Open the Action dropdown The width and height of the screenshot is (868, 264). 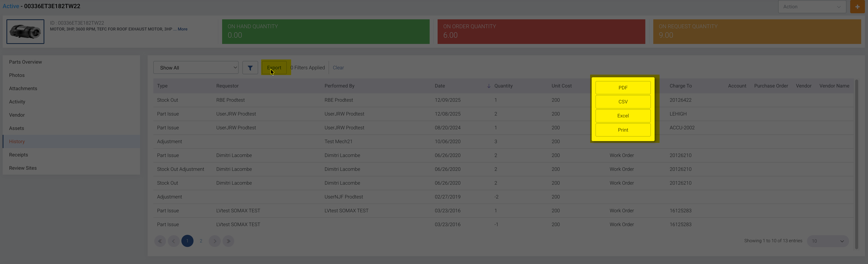pos(812,7)
